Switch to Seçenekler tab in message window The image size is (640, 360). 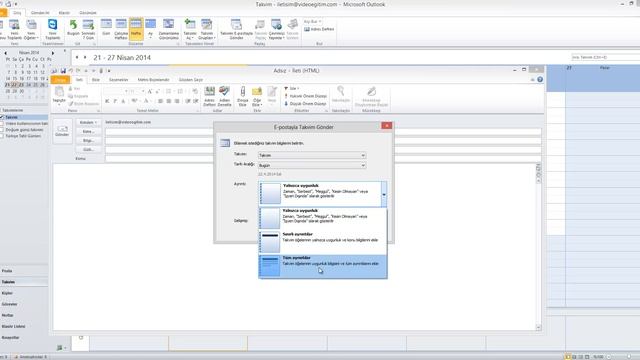(x=118, y=80)
